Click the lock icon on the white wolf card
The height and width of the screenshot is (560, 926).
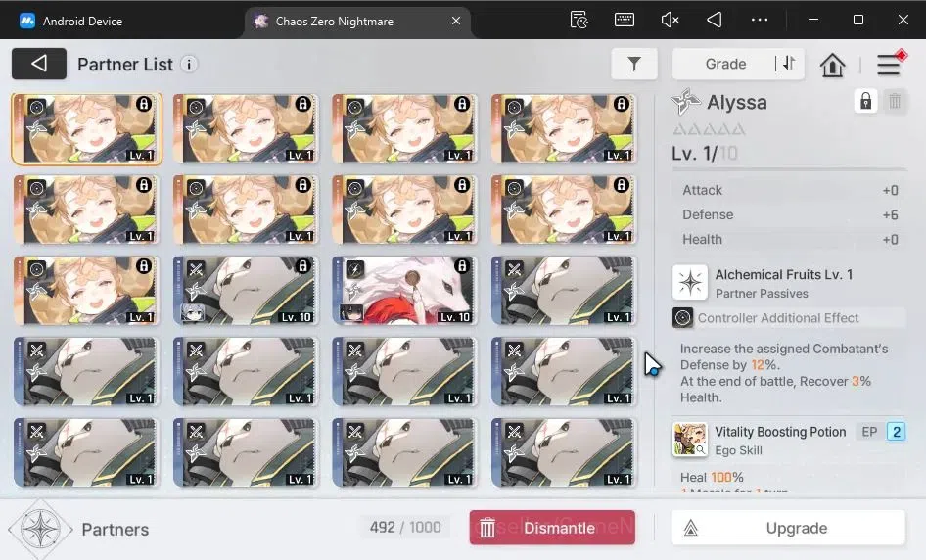pyautogui.click(x=462, y=266)
